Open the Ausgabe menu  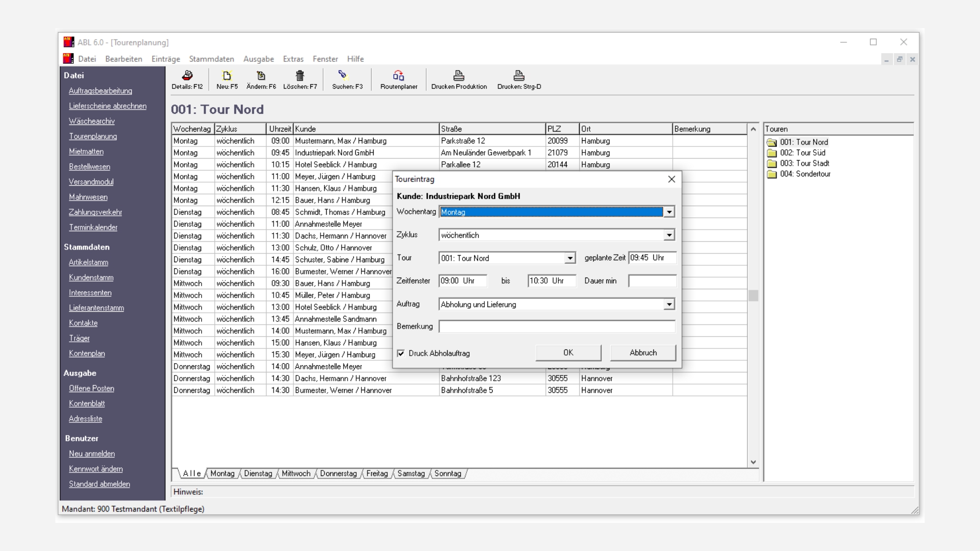[258, 59]
